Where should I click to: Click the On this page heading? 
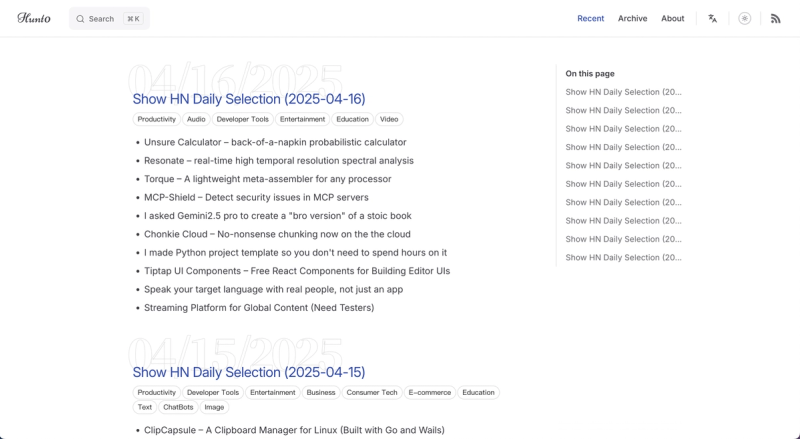(590, 74)
